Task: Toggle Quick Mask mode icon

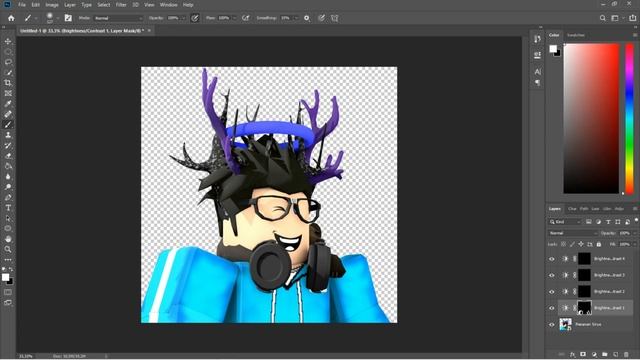Action: (8, 292)
